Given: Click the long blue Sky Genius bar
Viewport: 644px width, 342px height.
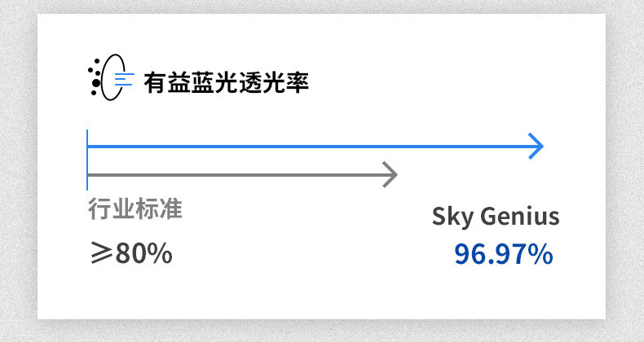Looking at the screenshot, I should 310,147.
